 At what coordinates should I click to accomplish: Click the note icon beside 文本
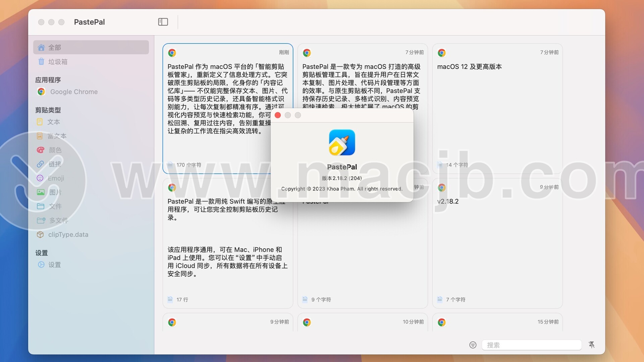coord(40,122)
